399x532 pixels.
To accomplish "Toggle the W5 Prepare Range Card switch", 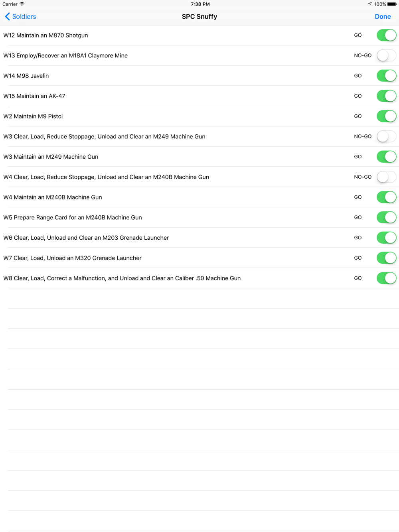I will pos(386,217).
